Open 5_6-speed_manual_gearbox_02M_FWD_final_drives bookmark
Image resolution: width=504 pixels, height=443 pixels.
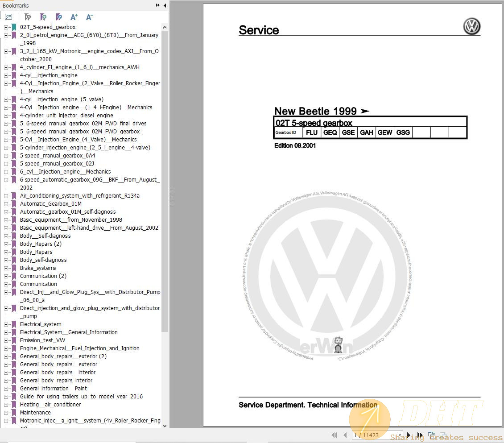coord(83,124)
